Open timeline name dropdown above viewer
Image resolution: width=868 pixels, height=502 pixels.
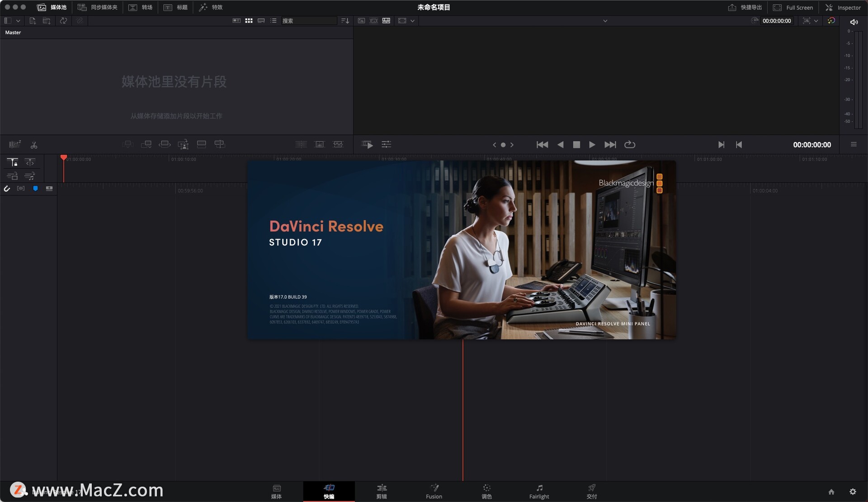(x=605, y=21)
